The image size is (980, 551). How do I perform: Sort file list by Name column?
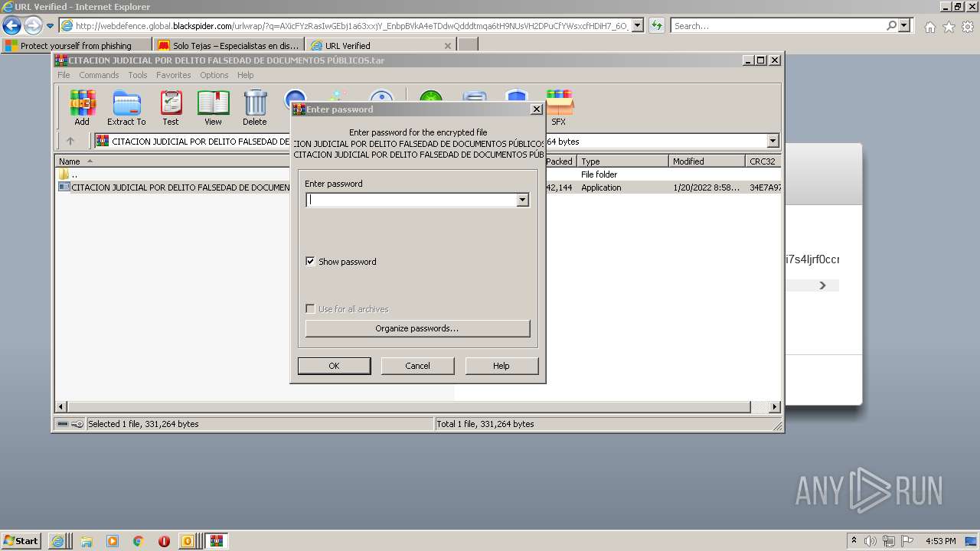pyautogui.click(x=172, y=161)
